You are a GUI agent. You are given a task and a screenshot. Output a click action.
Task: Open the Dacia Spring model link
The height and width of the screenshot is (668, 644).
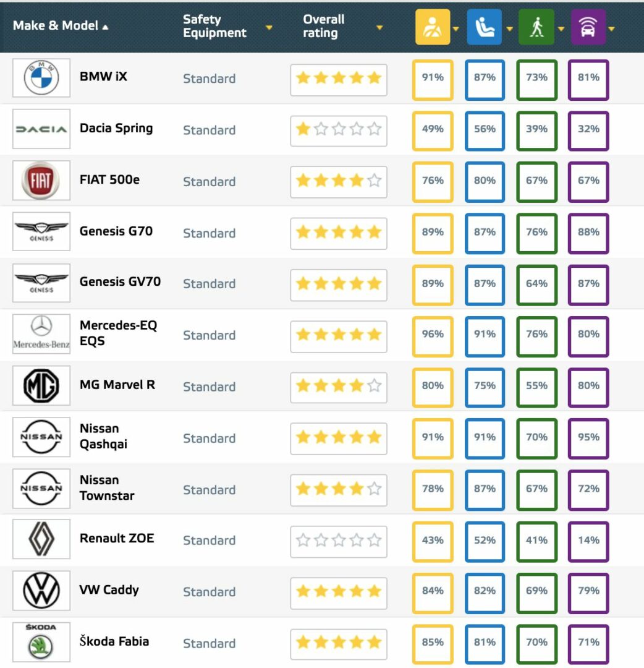(x=116, y=128)
